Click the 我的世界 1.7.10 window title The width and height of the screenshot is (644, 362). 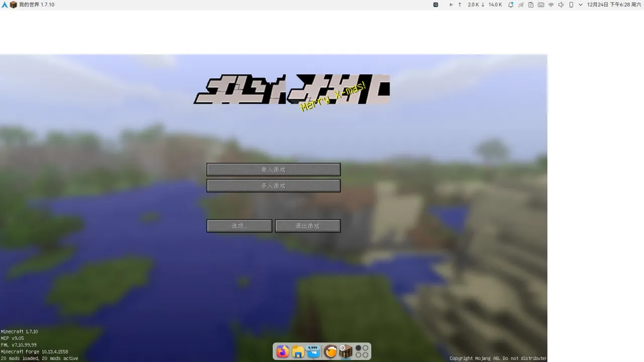36,5
